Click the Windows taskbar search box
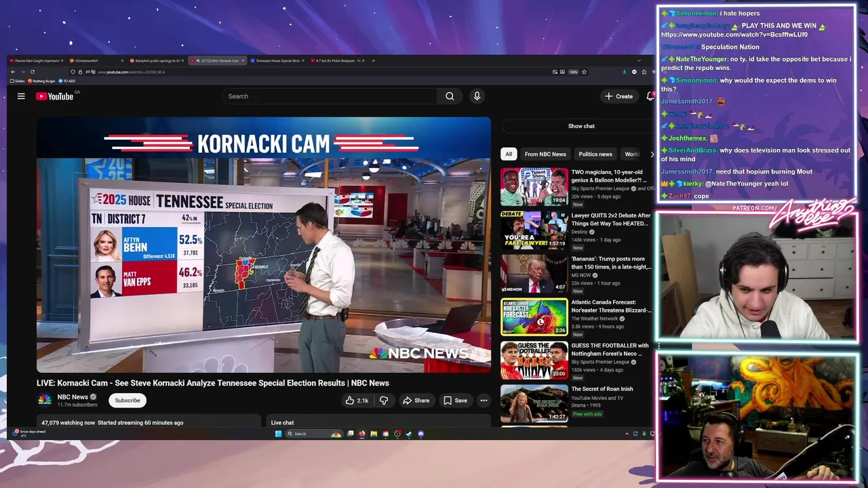 (x=314, y=434)
